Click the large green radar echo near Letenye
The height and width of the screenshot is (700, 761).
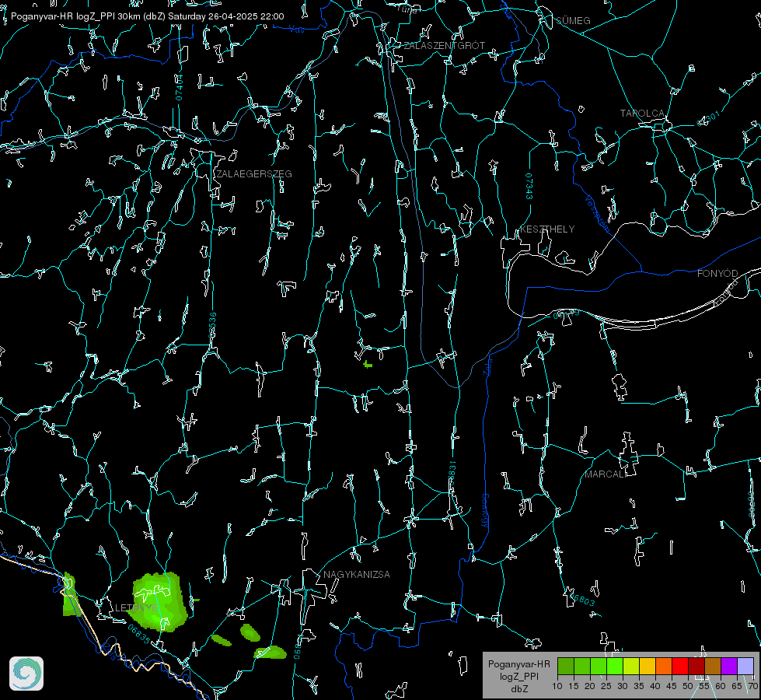pyautogui.click(x=159, y=602)
